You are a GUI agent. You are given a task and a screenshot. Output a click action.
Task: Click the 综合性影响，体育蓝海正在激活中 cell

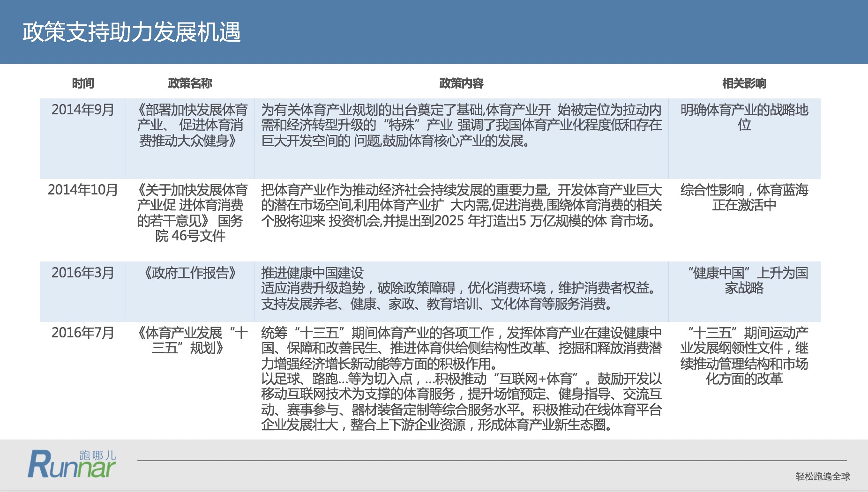tap(745, 197)
